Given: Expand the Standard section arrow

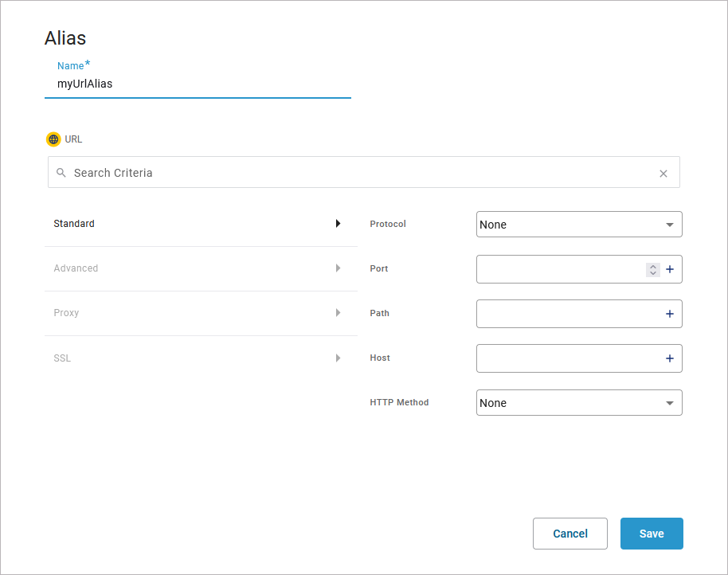Looking at the screenshot, I should click(x=338, y=224).
